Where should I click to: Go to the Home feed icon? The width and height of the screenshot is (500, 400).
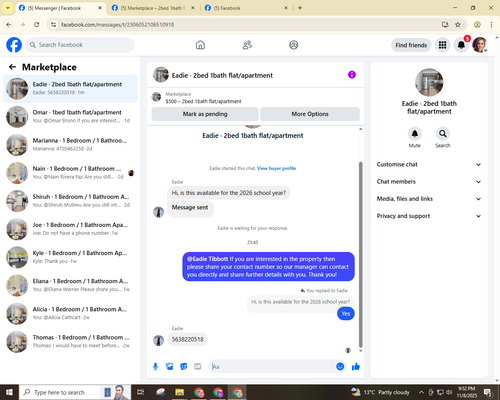point(200,45)
